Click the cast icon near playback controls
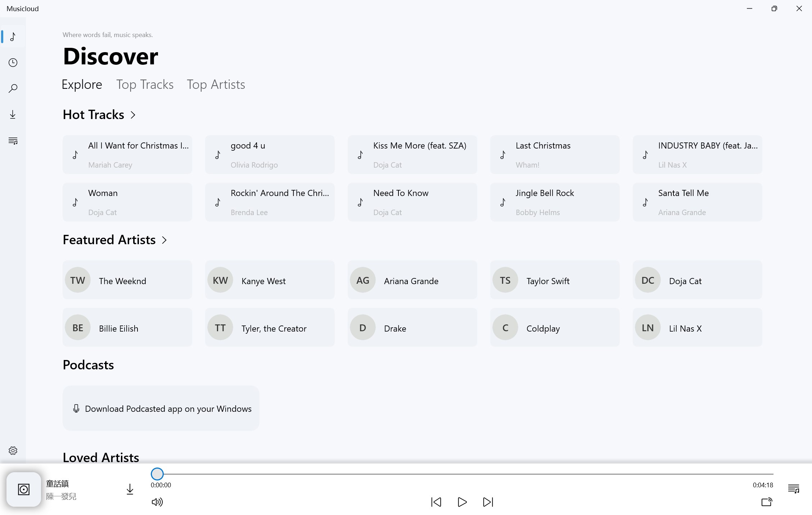 [766, 502]
